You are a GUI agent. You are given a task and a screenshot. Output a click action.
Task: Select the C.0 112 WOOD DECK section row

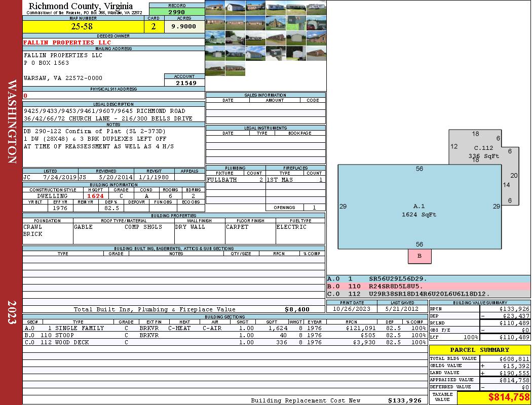click(x=225, y=342)
